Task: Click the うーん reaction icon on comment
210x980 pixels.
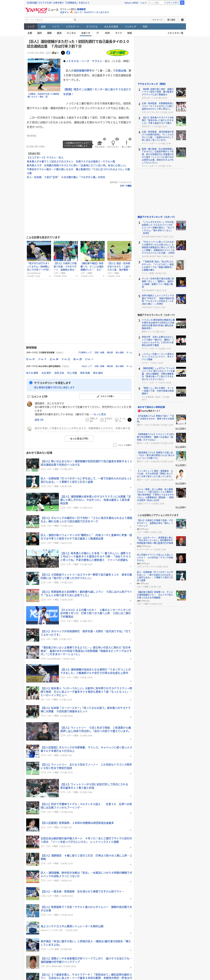Action: [117, 420]
